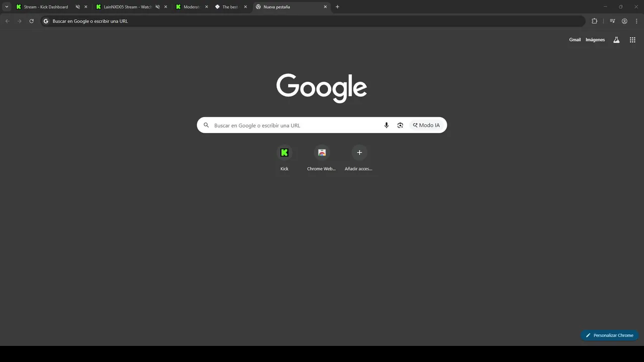This screenshot has height=362, width=644.
Task: Open Modo IA search mode
Action: click(x=426, y=125)
